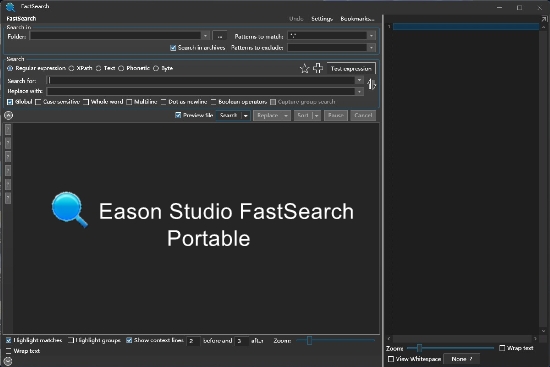The width and height of the screenshot is (550, 367).
Task: Click in the Replace with input field
Action: tap(201, 92)
